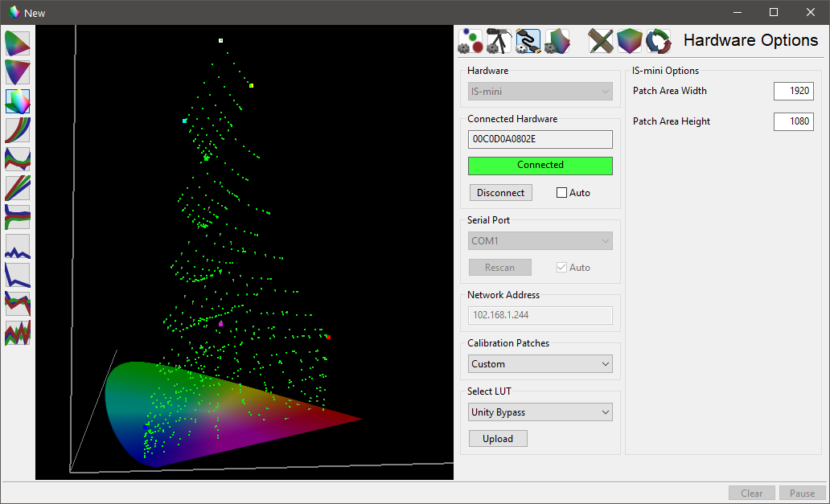Open the ruler and pencil calibration icon
This screenshot has height=504, width=830.
tap(601, 40)
